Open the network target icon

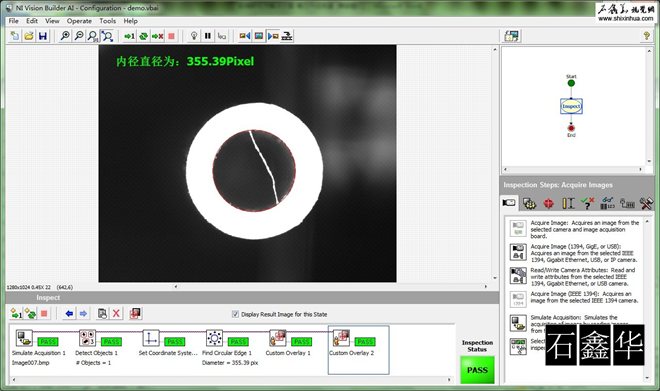(287, 36)
